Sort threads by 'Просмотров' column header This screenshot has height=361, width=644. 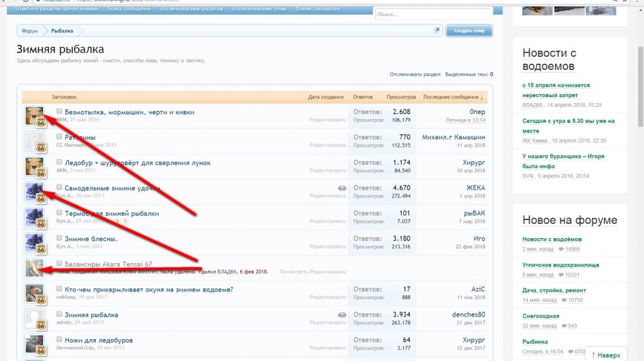(401, 97)
